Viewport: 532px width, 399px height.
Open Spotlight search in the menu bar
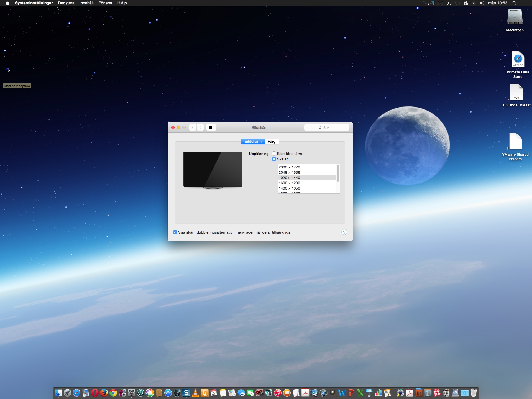pyautogui.click(x=514, y=3)
